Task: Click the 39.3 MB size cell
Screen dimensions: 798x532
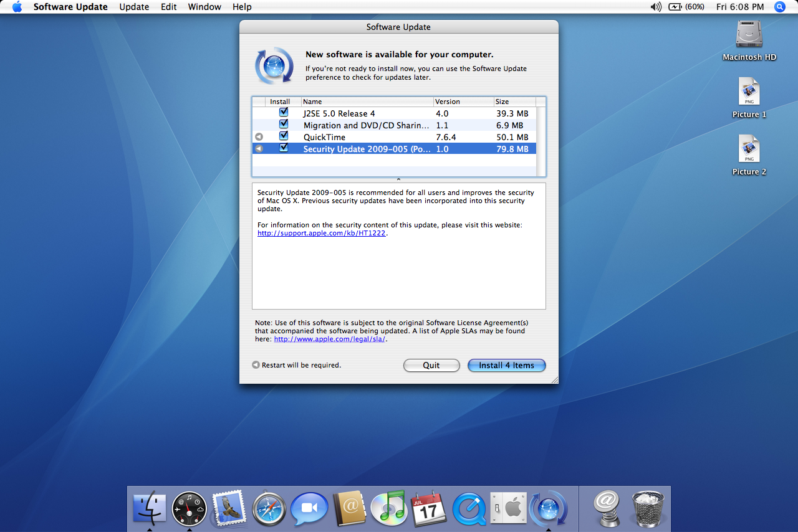Action: [512, 113]
